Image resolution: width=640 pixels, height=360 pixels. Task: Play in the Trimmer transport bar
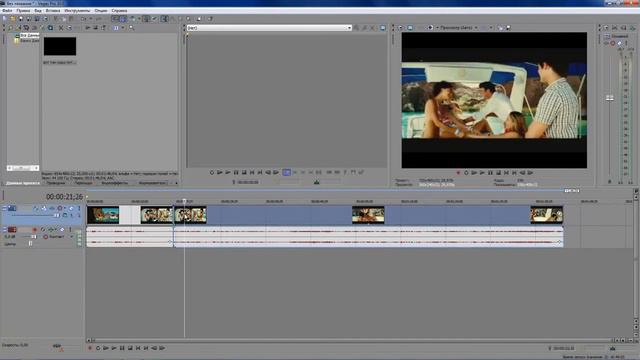[228, 173]
